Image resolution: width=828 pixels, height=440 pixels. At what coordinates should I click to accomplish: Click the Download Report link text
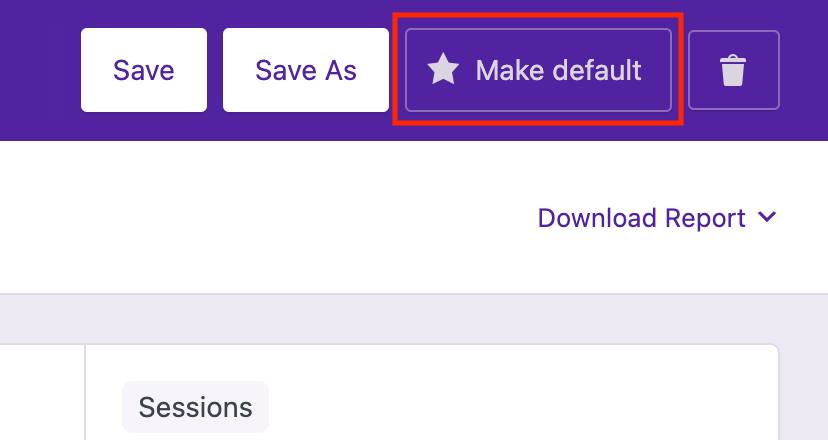(x=641, y=218)
